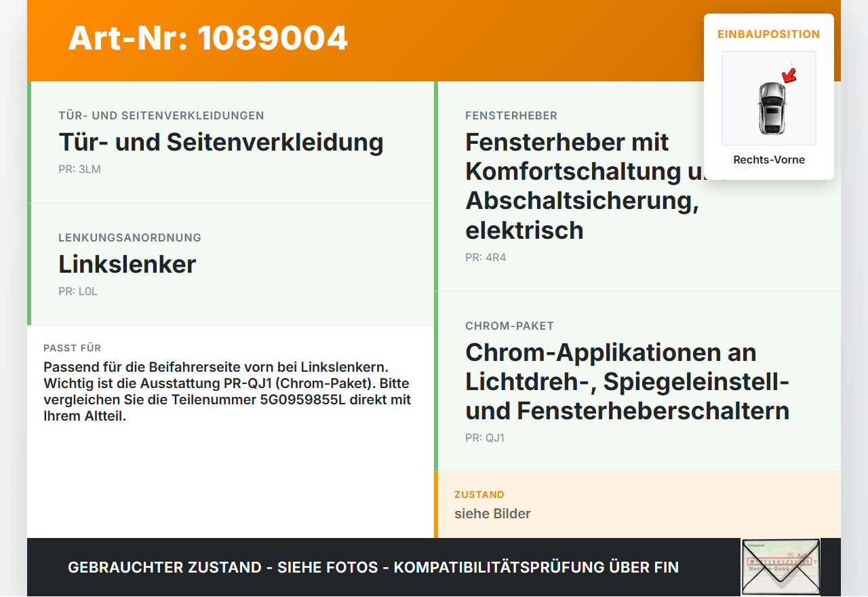Image resolution: width=868 pixels, height=597 pixels.
Task: Click the 'TÜR- UND SEITENVERKLEIDUNGEN' category label
Action: point(161,116)
